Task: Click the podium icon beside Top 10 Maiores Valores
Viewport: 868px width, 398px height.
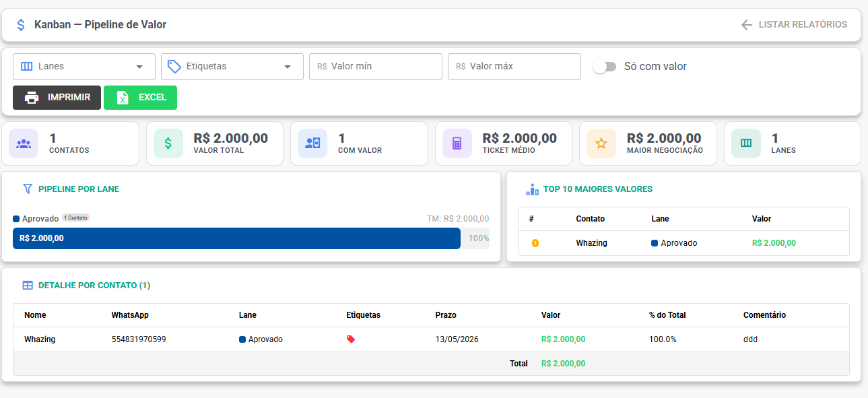Action: pyautogui.click(x=533, y=189)
